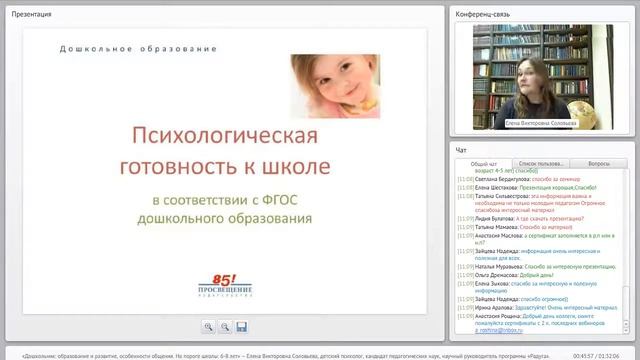This screenshot has width=640, height=360.
Task: Click Татьяна Мамаева's chat message
Action: coord(515,227)
